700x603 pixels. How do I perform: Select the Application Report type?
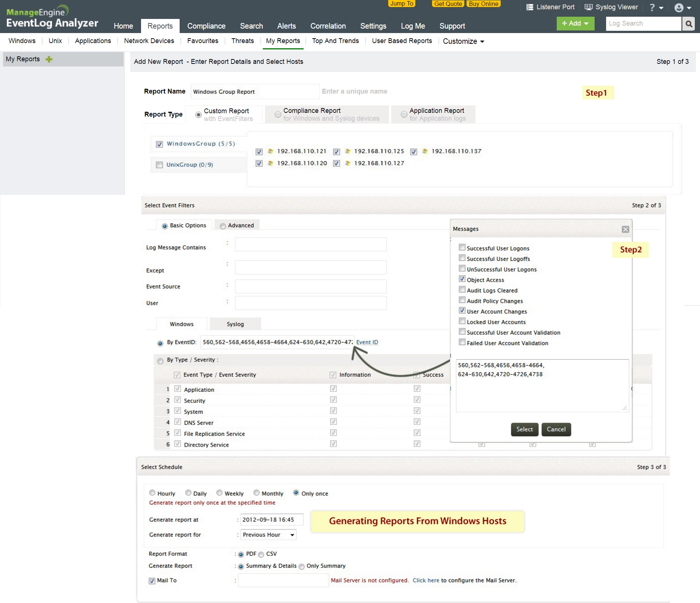tap(404, 114)
